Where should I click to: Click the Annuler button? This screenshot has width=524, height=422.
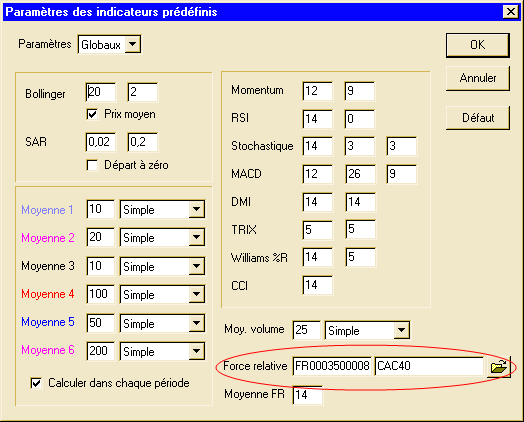[478, 78]
